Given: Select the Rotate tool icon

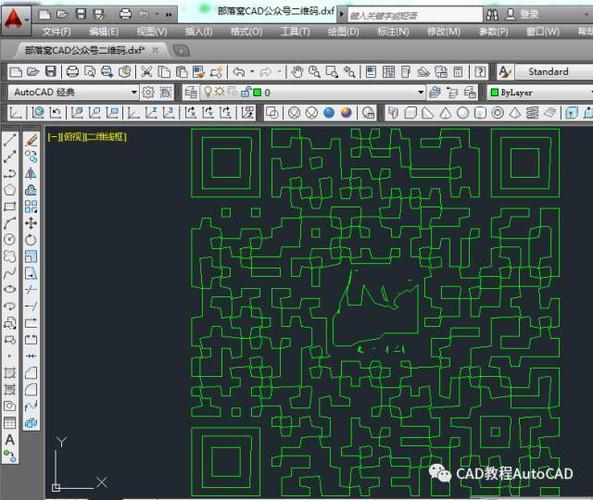Looking at the screenshot, I should coord(31,240).
